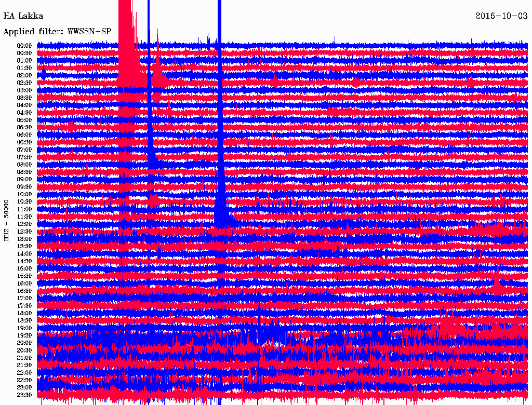
Task: Select the 06:00 time label
Action: [x=24, y=134]
